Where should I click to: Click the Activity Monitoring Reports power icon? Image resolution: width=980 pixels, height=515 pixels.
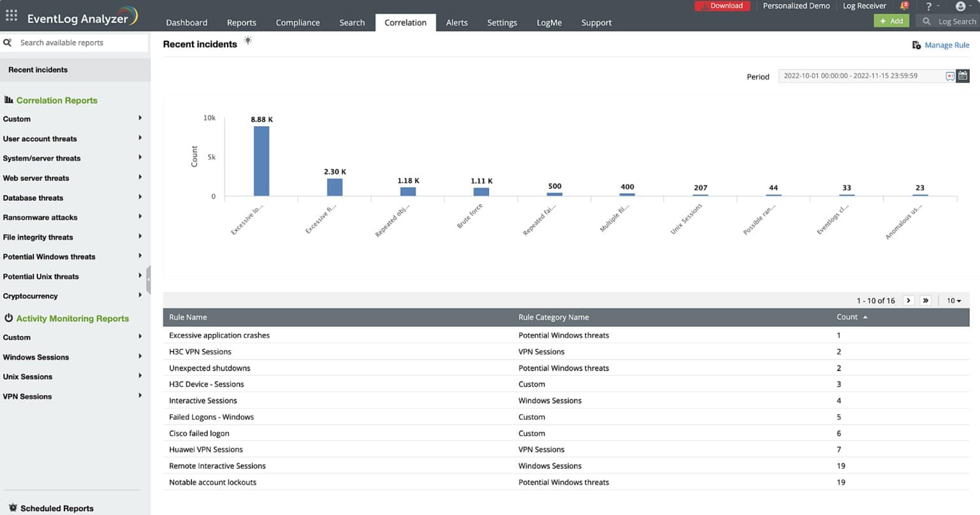click(9, 317)
